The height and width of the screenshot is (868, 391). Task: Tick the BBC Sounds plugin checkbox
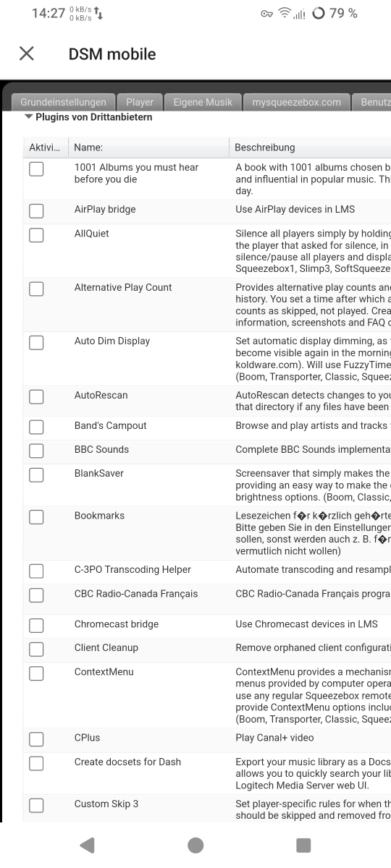(36, 451)
